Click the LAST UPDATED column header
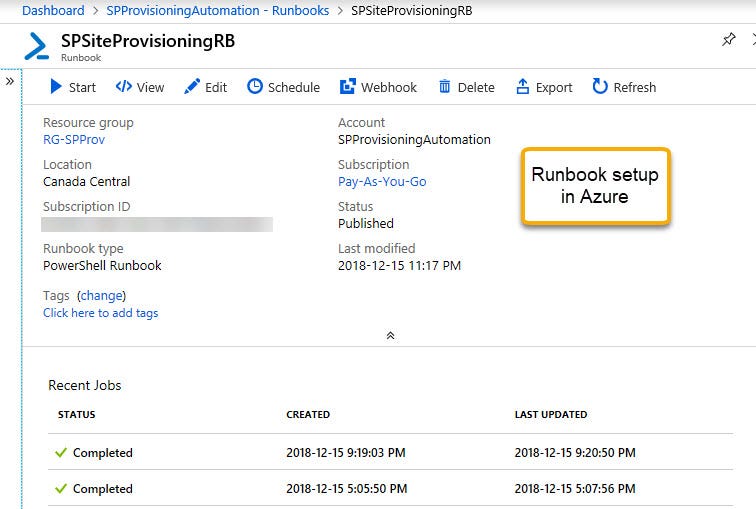The width and height of the screenshot is (756, 509). [551, 415]
